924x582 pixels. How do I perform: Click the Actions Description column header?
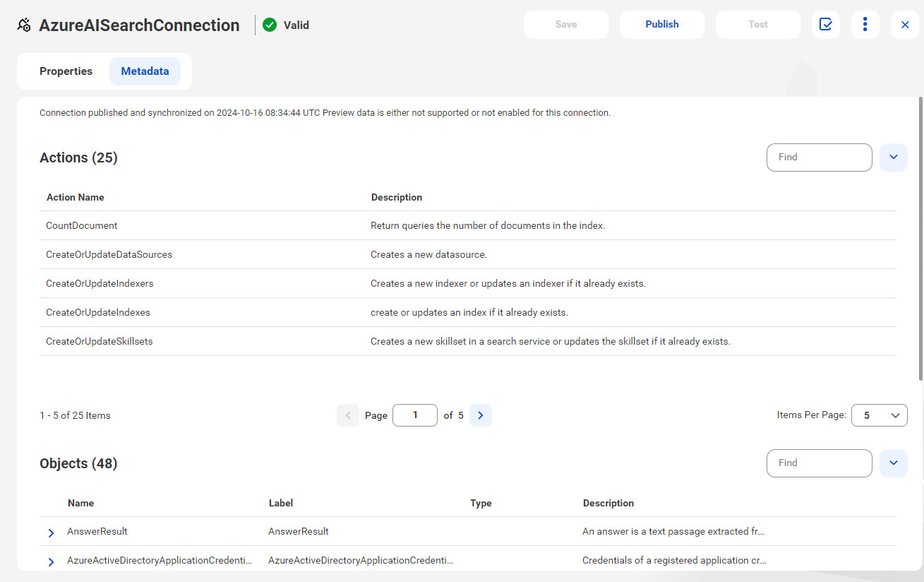coord(397,197)
